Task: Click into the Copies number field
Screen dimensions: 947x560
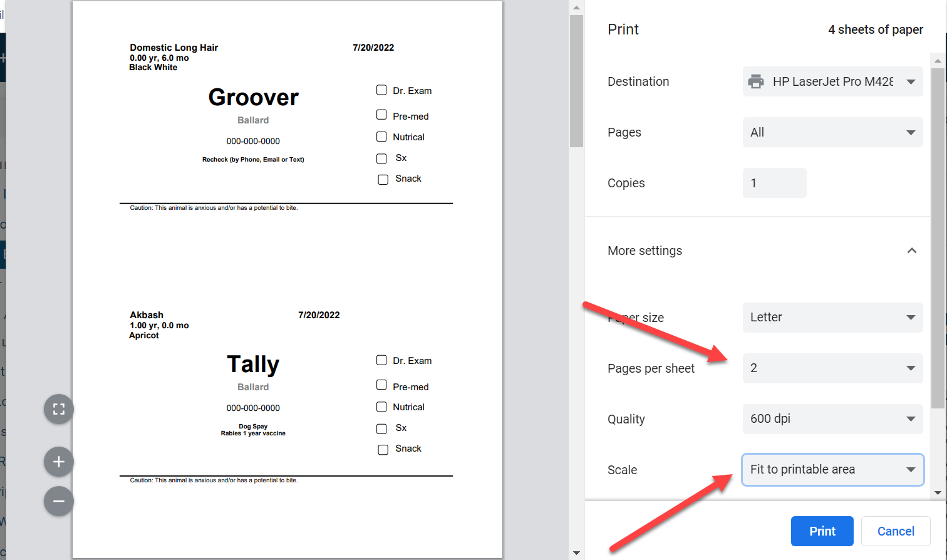Action: click(x=774, y=183)
